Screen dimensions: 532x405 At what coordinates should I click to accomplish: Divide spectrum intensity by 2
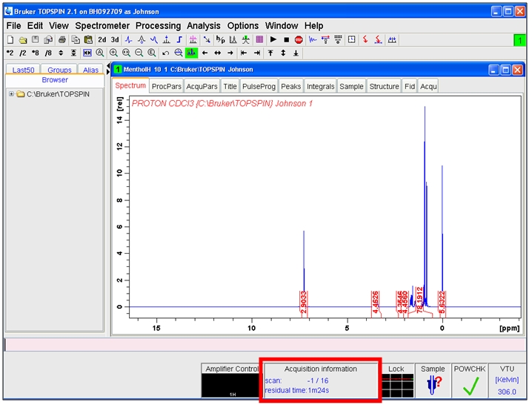pyautogui.click(x=23, y=53)
